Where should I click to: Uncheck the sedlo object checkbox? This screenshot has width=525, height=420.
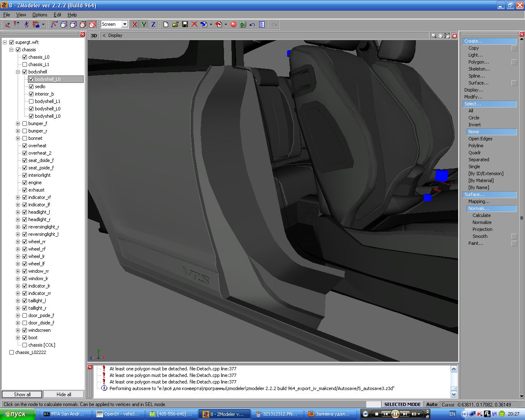pos(31,87)
